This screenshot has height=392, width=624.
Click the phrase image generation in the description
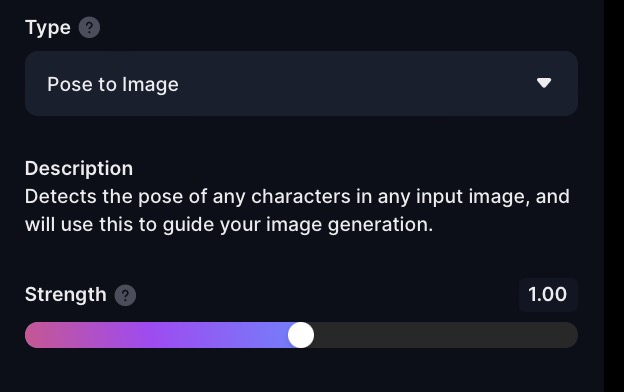click(349, 225)
